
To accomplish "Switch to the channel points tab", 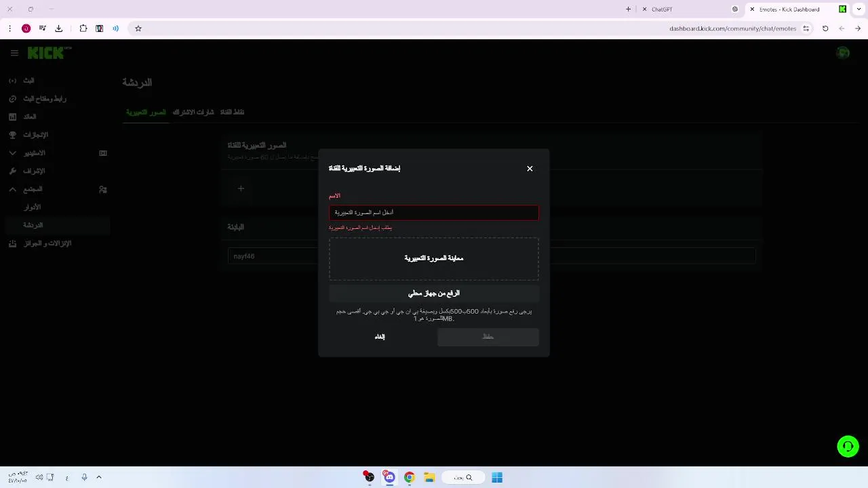I will pyautogui.click(x=232, y=113).
